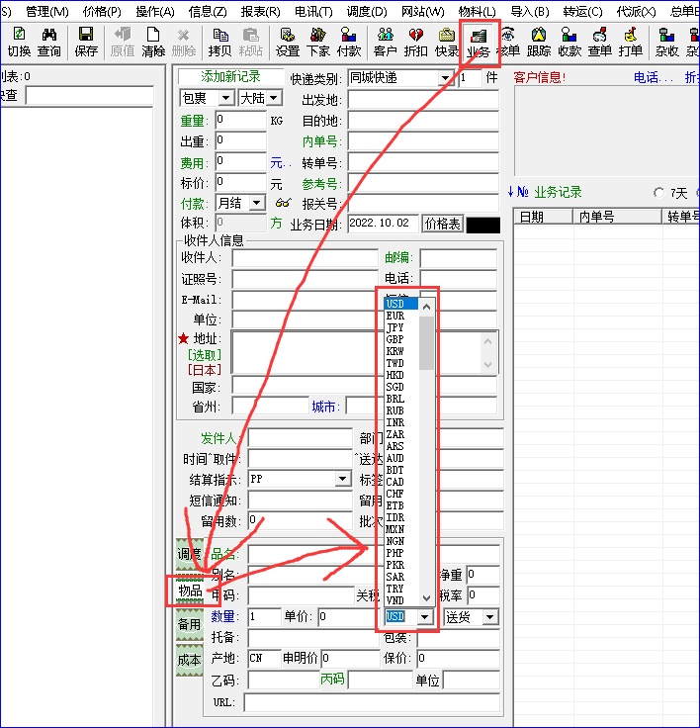Click the 删除 delete X icon
700x728 pixels.
[x=184, y=42]
